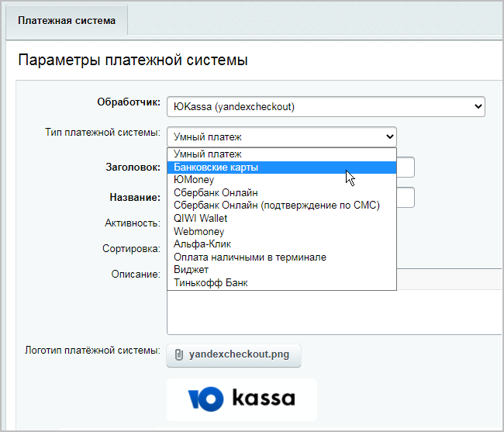
Task: Expand the Обработчик ЮKassa dropdown
Action: coord(325,106)
